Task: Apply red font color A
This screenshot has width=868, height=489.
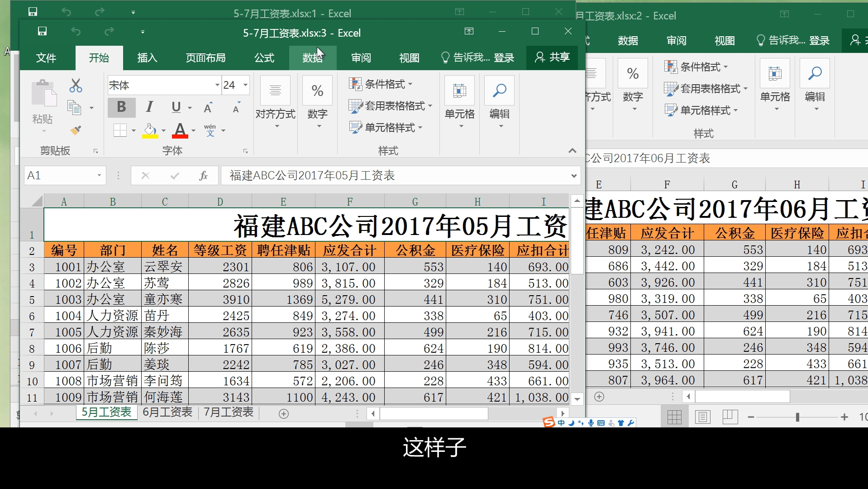Action: [x=180, y=130]
